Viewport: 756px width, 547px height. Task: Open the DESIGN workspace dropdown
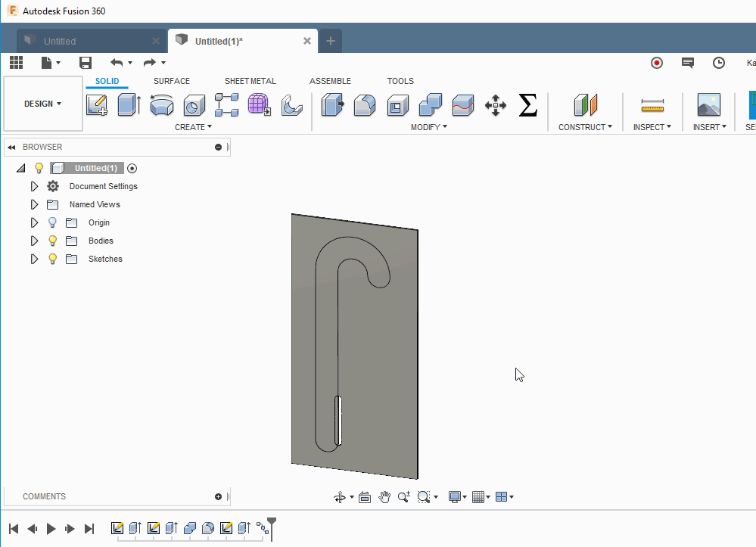(x=43, y=104)
